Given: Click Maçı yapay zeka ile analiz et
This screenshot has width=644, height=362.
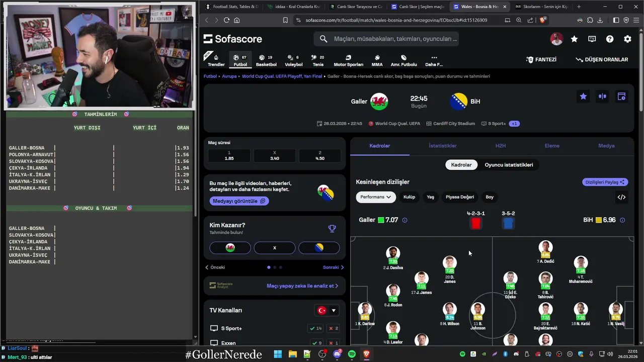Looking at the screenshot, I should point(302,286).
